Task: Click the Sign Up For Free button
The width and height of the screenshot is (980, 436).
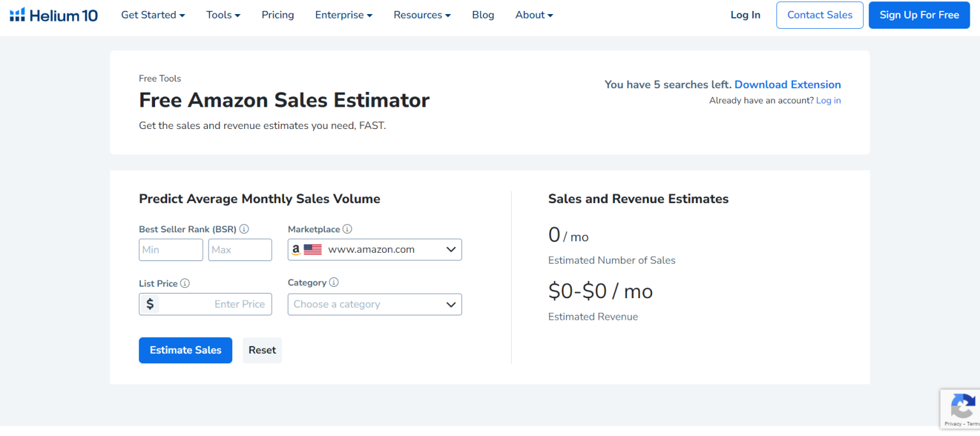Action: [919, 15]
